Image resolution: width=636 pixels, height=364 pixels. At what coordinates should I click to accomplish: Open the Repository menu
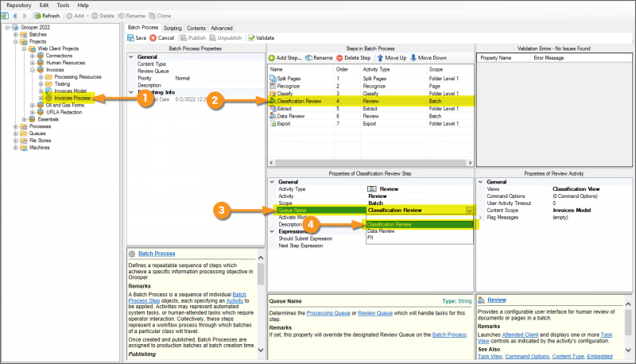tap(18, 6)
